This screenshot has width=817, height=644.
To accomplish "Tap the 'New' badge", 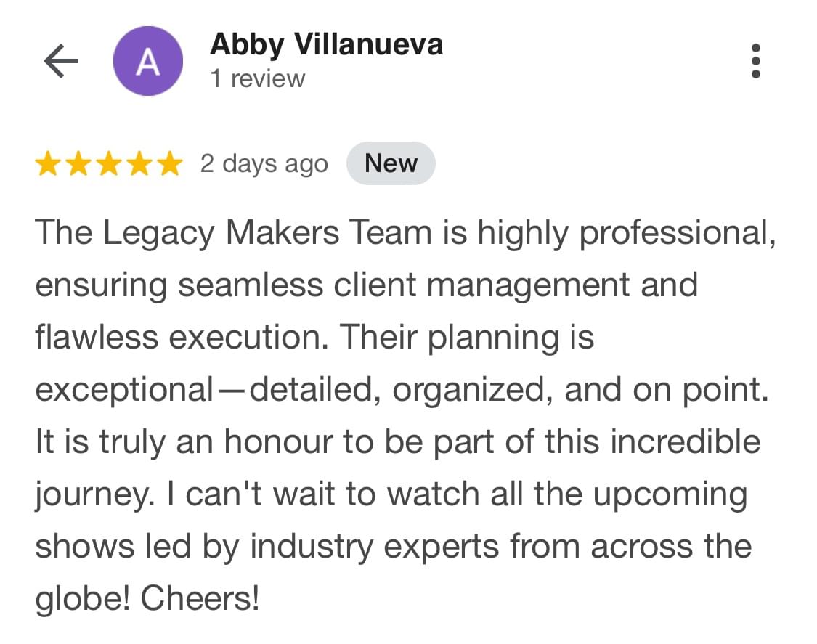I will point(391,163).
